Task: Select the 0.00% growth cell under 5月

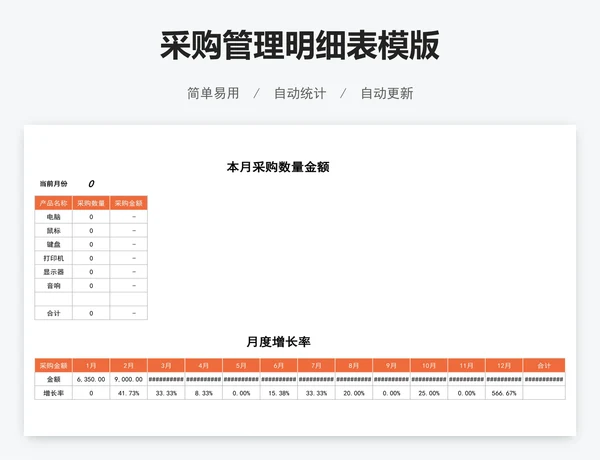Action: click(x=241, y=393)
